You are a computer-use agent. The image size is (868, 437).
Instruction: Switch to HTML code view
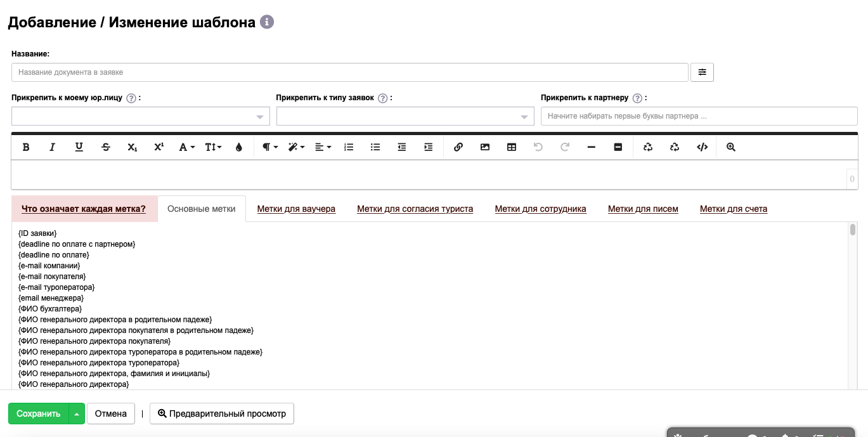click(x=702, y=147)
